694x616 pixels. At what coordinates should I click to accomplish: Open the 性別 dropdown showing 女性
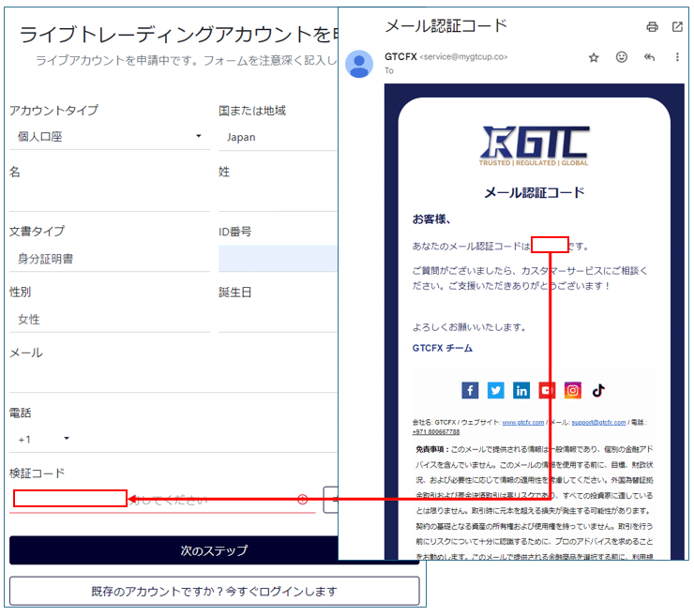(x=110, y=320)
